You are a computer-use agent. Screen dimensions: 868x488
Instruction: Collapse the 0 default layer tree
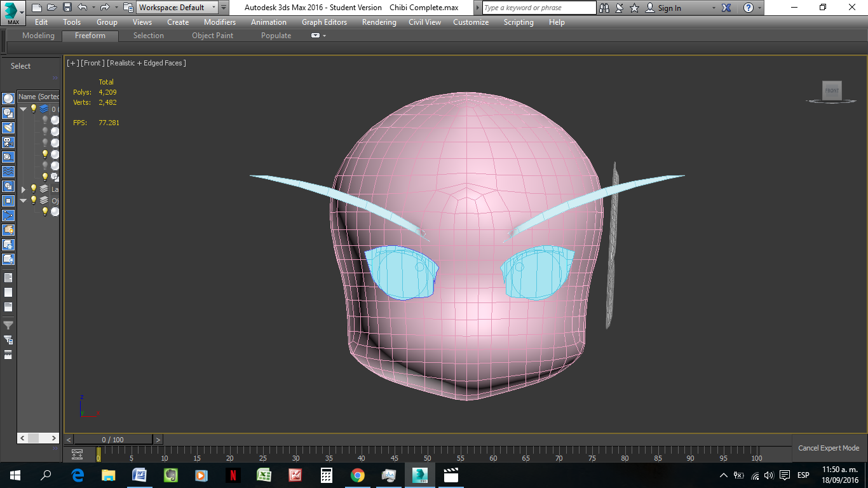pyautogui.click(x=23, y=109)
